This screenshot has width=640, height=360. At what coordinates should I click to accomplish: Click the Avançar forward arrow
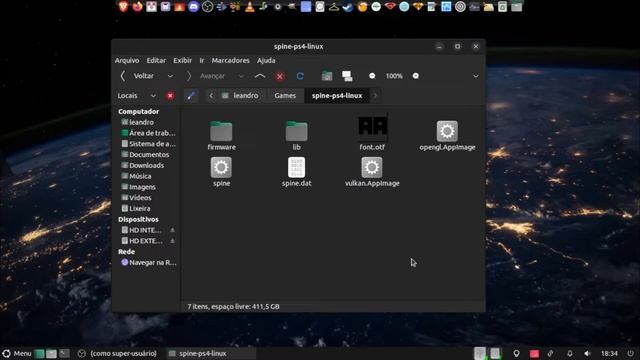point(189,76)
